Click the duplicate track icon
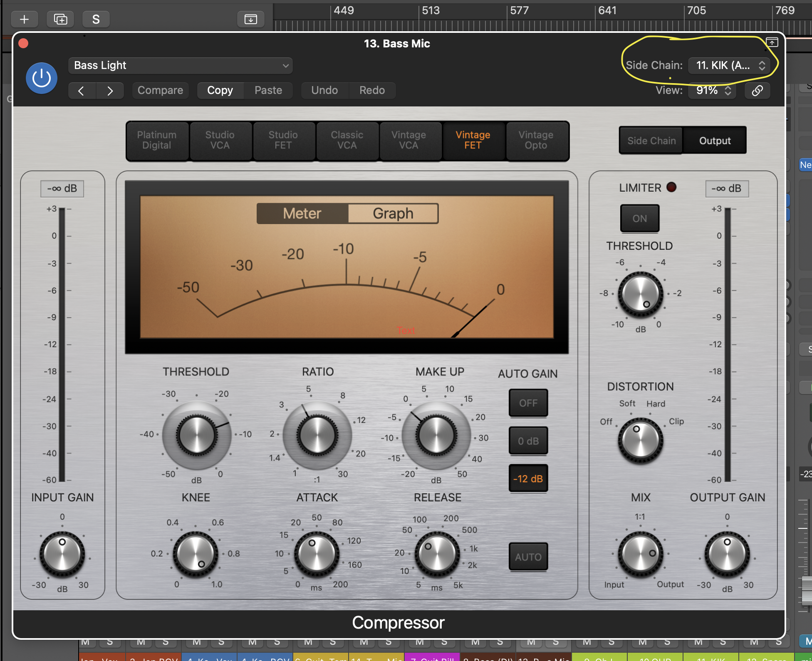 pos(60,19)
